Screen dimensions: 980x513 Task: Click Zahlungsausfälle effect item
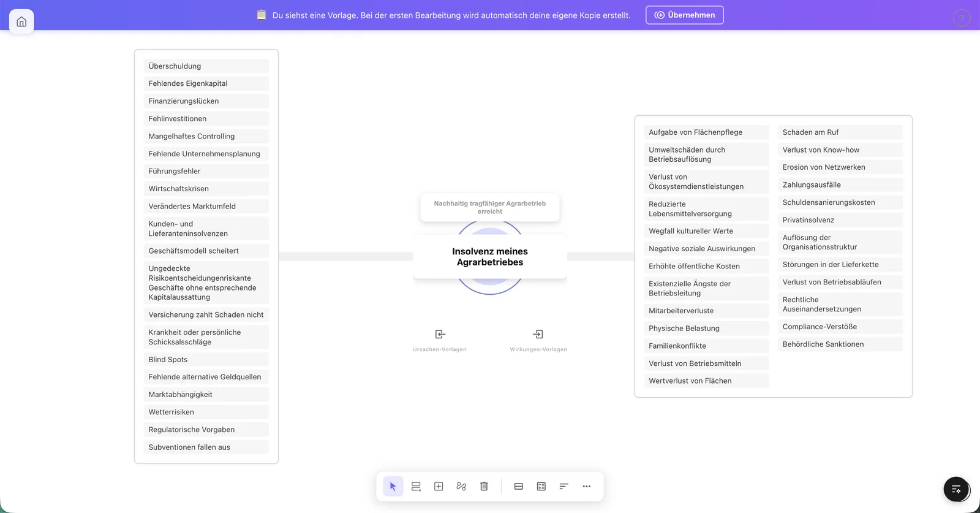pos(840,184)
